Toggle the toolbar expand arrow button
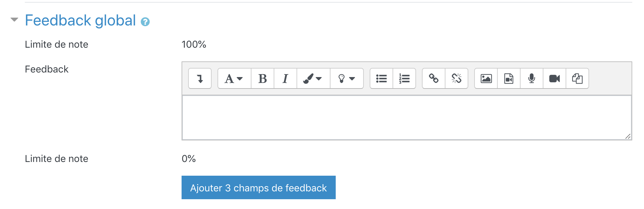The height and width of the screenshot is (209, 644). click(x=200, y=78)
